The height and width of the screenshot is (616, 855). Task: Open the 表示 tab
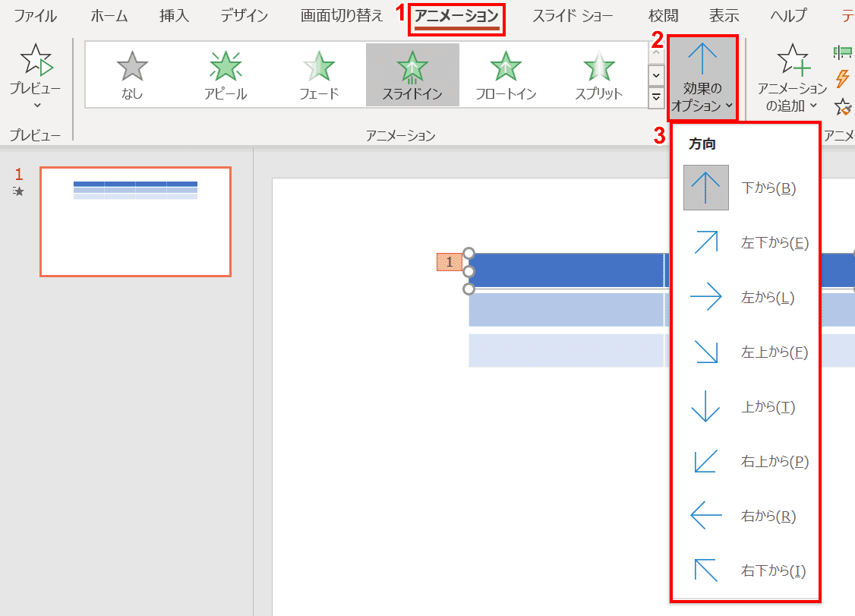(x=724, y=16)
